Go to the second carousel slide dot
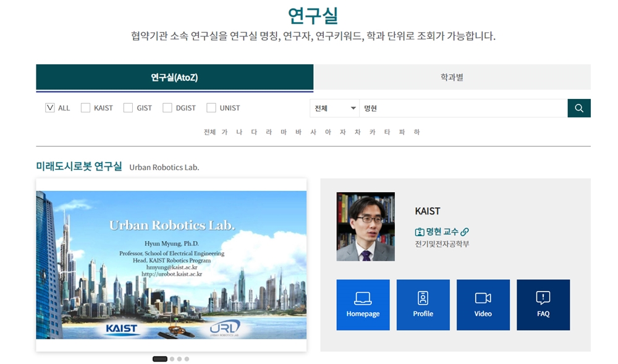Image resolution: width=618 pixels, height=364 pixels. pos(172,359)
